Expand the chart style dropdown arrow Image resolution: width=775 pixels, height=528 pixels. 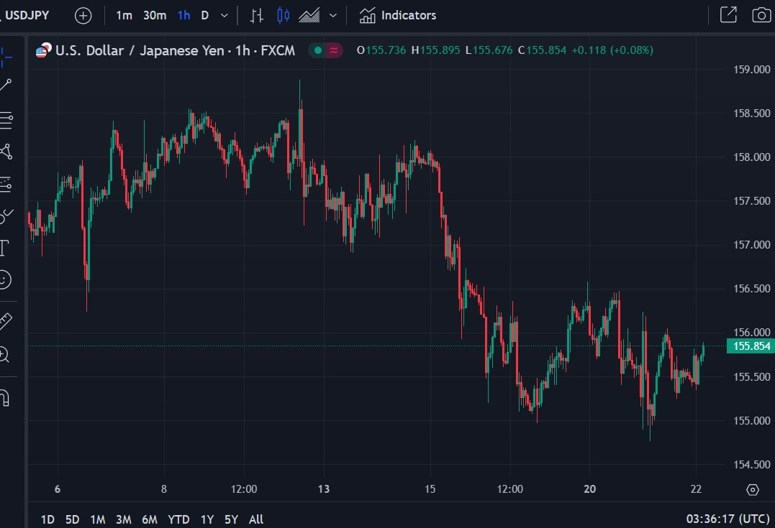pos(333,16)
